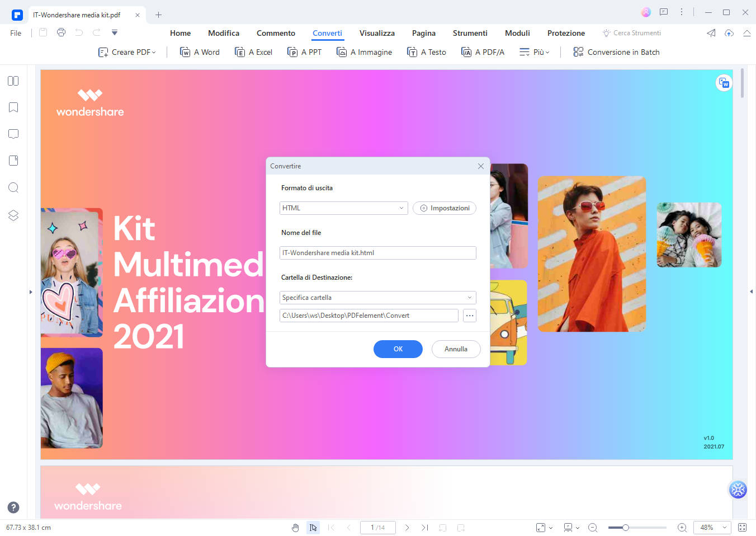Open the feedback message icon
The image size is (756, 536).
(x=664, y=12)
